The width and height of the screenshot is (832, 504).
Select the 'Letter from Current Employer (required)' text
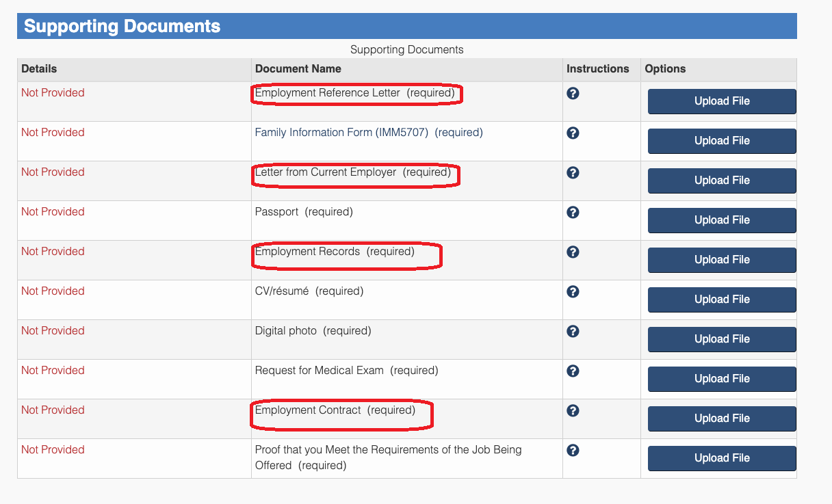point(353,172)
